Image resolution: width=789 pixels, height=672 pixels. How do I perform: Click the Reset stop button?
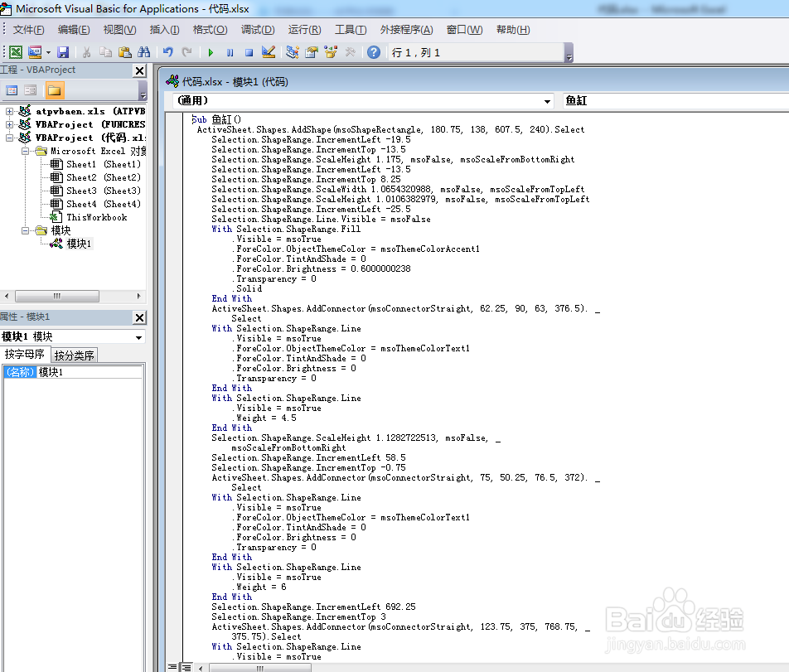(x=249, y=52)
